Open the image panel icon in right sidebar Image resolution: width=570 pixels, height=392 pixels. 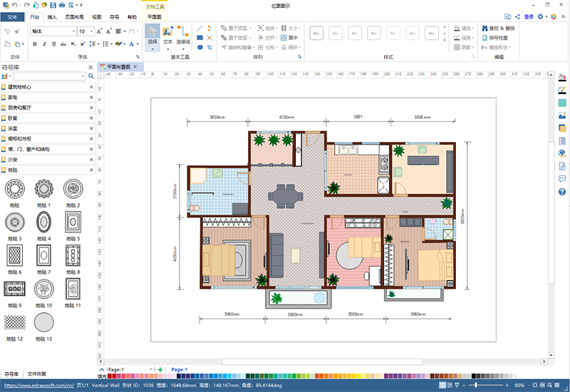[x=562, y=115]
